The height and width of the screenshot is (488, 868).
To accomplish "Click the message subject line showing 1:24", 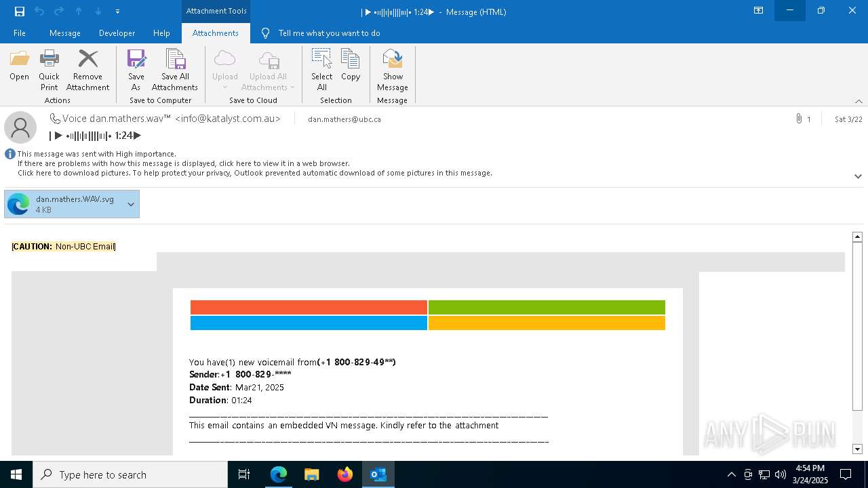I will point(95,136).
